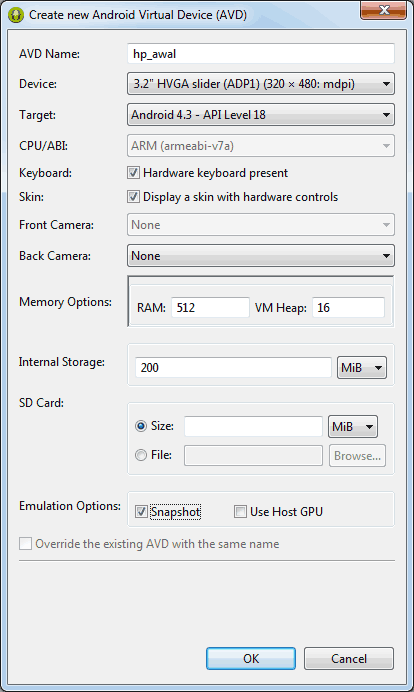Click the Android icon in title bar
The width and height of the screenshot is (414, 692).
click(16, 15)
